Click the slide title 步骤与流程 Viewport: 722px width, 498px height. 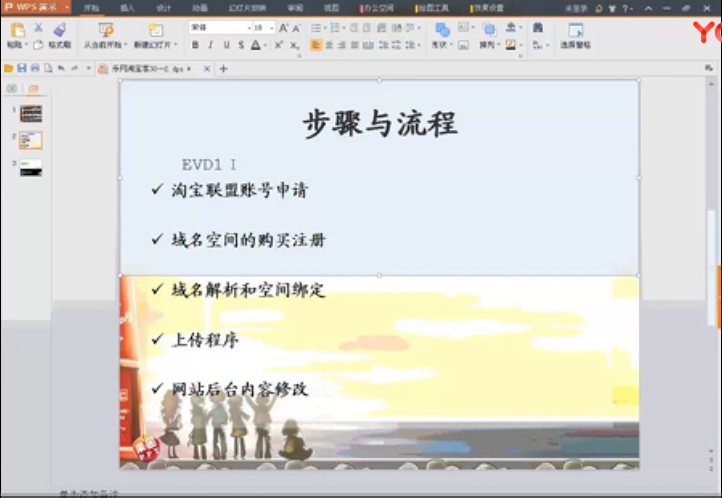(380, 124)
